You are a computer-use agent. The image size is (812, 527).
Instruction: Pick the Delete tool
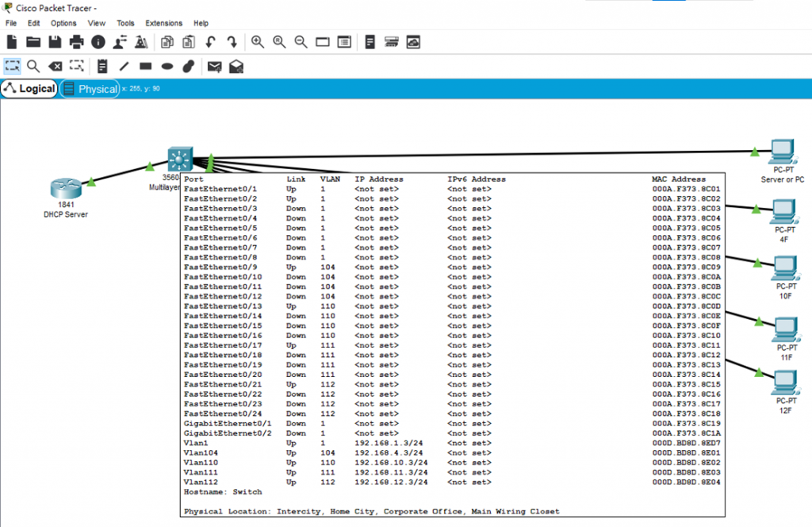coord(55,67)
